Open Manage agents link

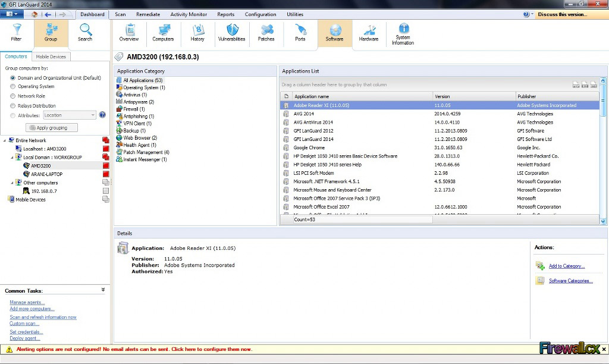point(27,302)
